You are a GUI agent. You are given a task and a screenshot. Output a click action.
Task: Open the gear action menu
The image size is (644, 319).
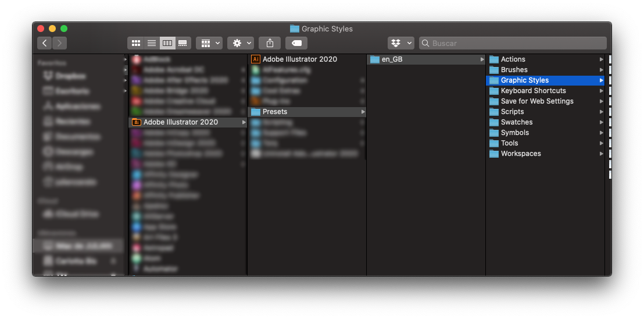pos(241,43)
